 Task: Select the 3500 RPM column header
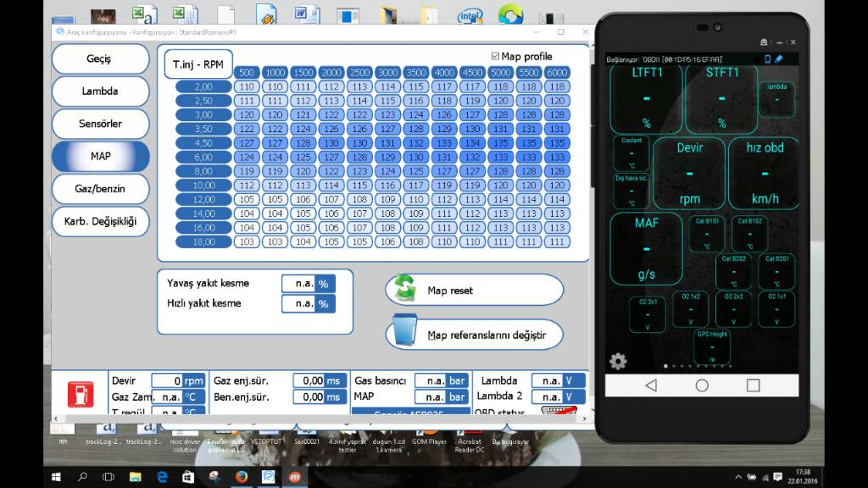click(415, 73)
